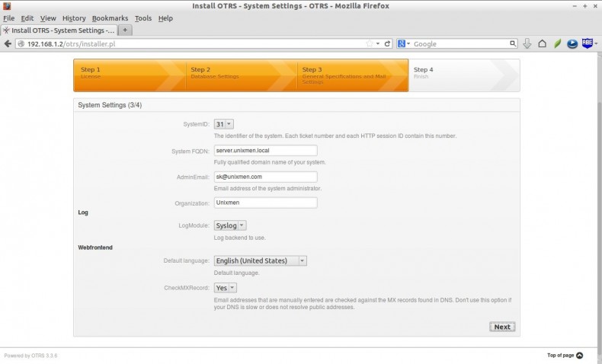Open the URL history dropdown arrow
This screenshot has height=364, width=602.
pyautogui.click(x=378, y=43)
